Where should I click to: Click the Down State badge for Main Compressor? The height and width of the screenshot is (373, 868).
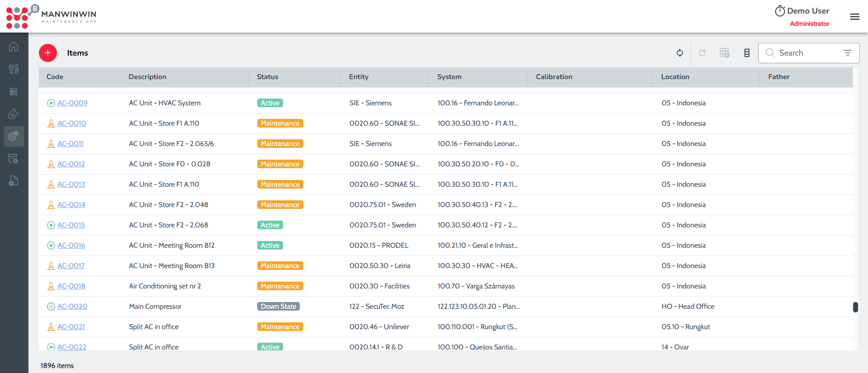pyautogui.click(x=278, y=307)
